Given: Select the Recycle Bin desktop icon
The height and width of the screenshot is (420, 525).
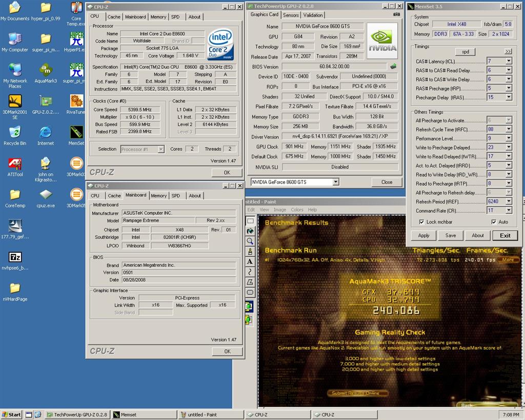Looking at the screenshot, I should point(15,135).
